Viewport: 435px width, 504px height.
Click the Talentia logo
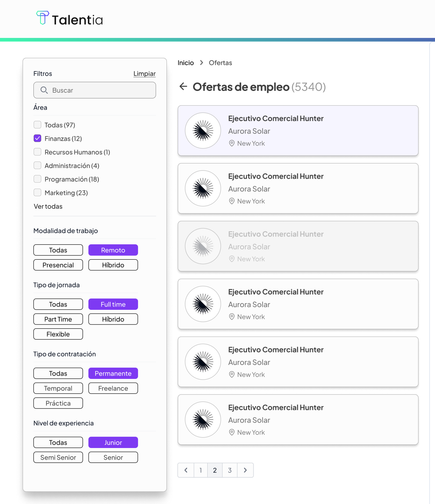[69, 19]
